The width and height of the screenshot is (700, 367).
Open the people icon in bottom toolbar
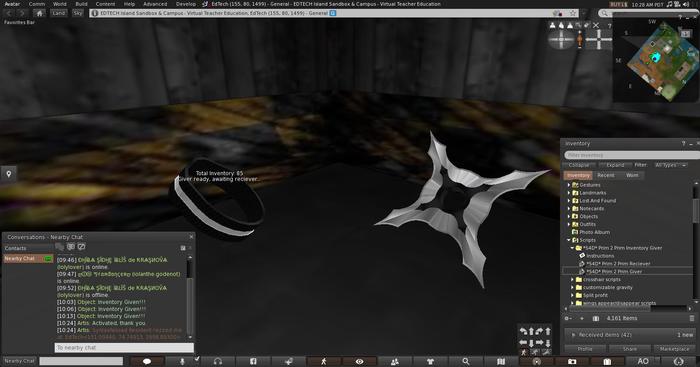tap(395, 361)
